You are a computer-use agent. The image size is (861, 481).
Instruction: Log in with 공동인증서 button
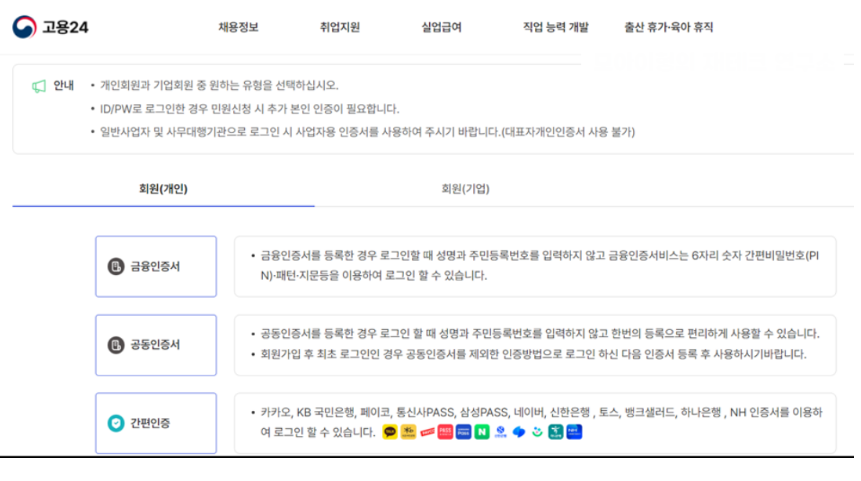(156, 345)
